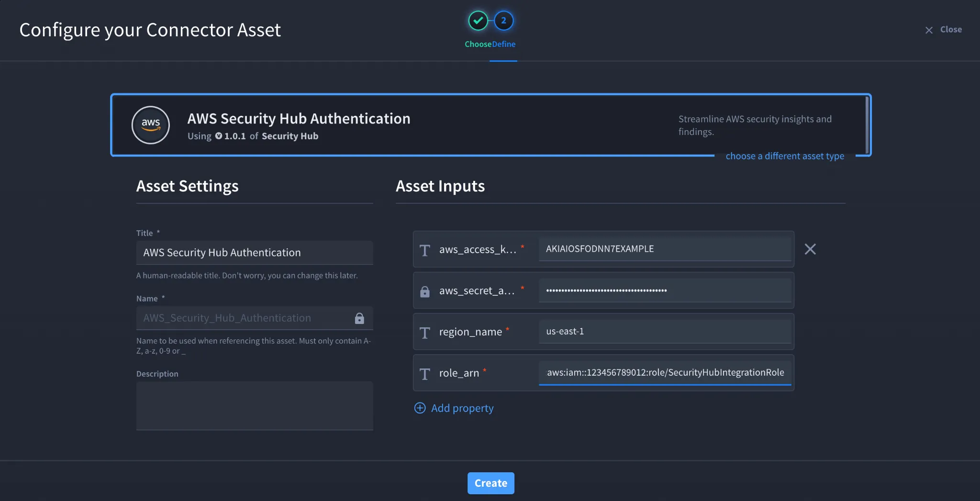Click the Asset Inputs heading

440,186
